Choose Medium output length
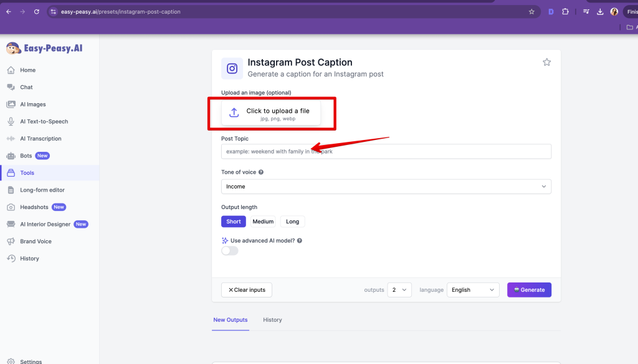This screenshot has width=638, height=364. (x=263, y=222)
